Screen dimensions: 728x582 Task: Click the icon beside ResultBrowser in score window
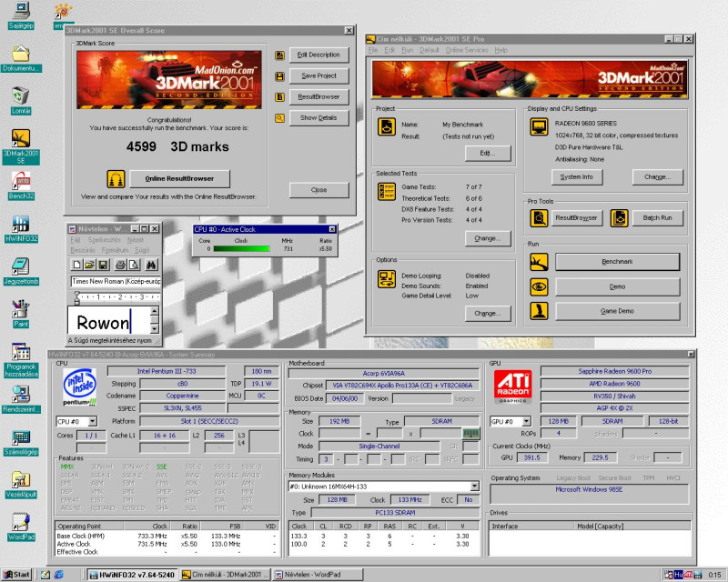point(279,97)
